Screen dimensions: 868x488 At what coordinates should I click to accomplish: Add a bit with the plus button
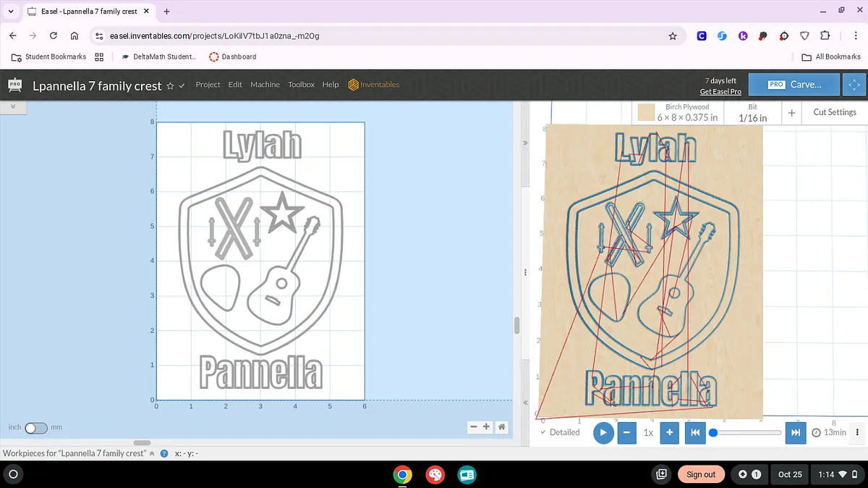click(791, 113)
